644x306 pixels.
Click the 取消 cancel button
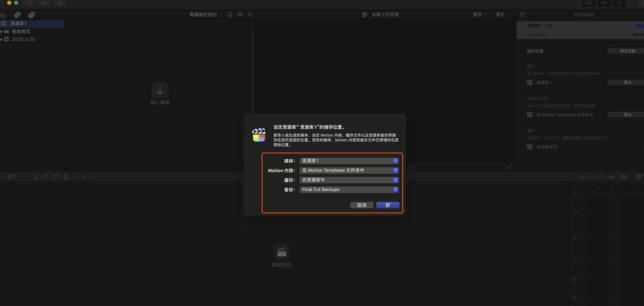coord(362,205)
